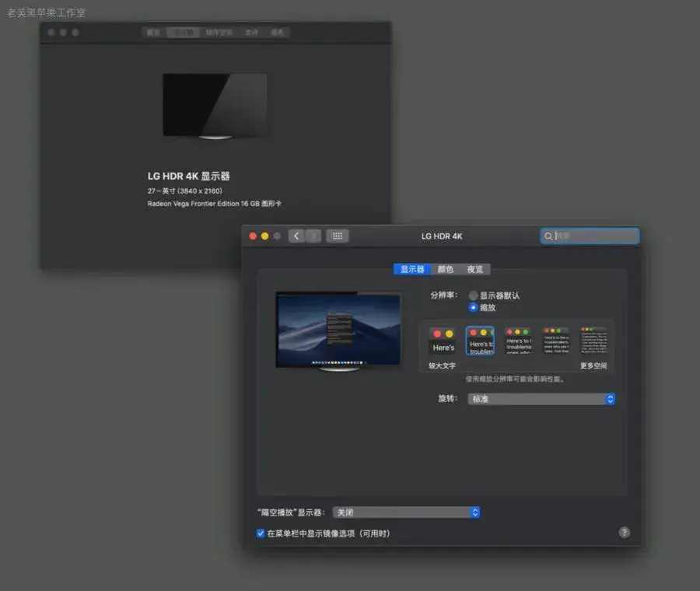Go forward with the right chevron button

[313, 236]
